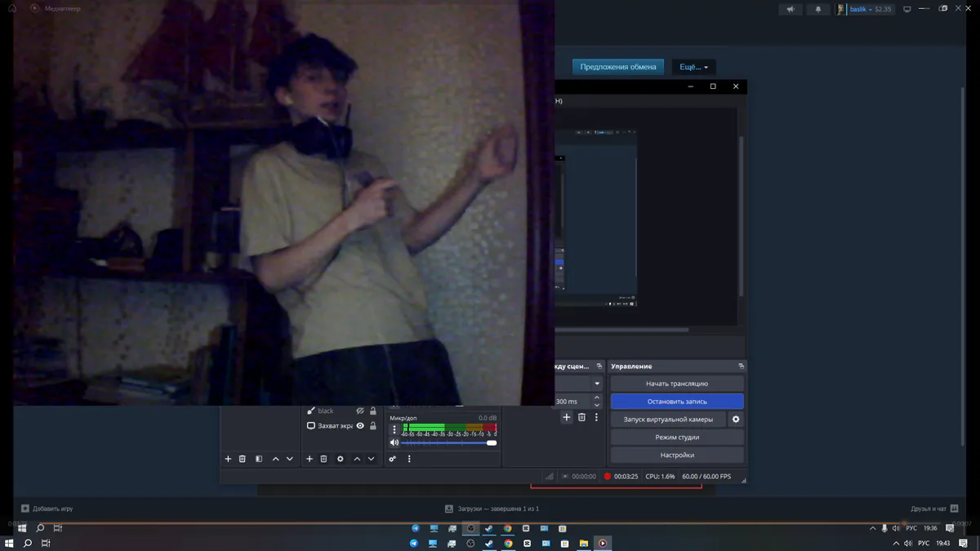Click media player icon on Windows taskbar
The image size is (980, 551).
coord(603,543)
